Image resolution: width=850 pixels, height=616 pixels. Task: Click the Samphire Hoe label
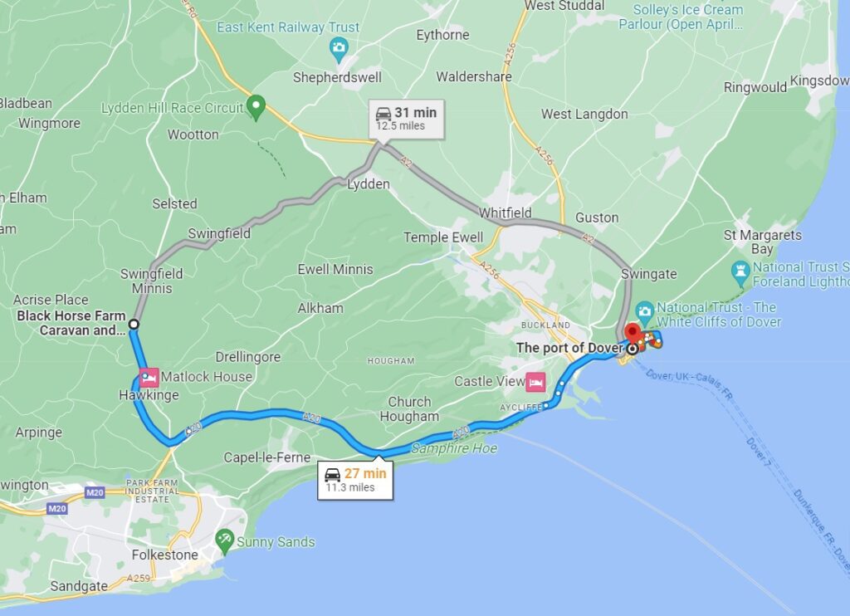coord(454,448)
